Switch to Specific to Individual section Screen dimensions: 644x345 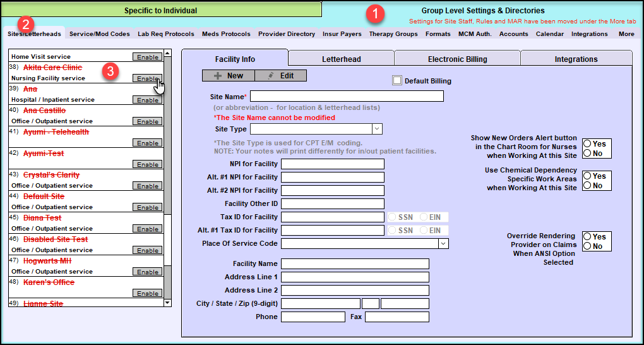160,10
